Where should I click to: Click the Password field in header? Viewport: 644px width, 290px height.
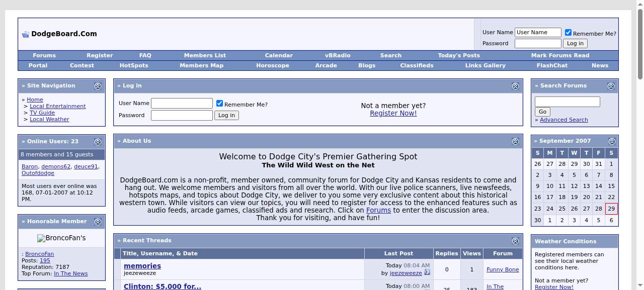pyautogui.click(x=538, y=43)
